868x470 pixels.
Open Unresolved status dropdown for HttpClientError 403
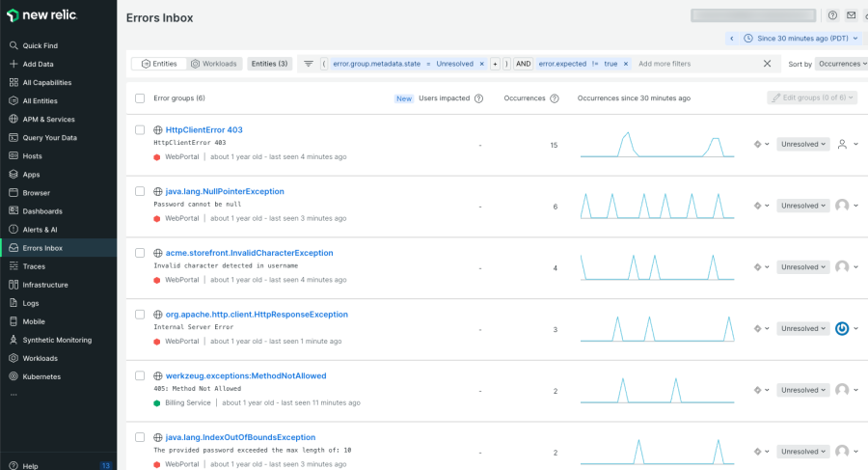[x=802, y=144]
